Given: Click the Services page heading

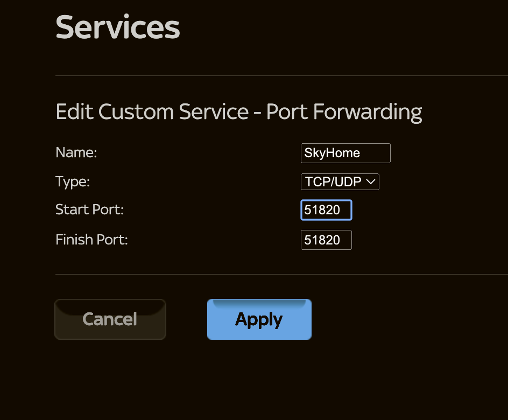Looking at the screenshot, I should coord(117,27).
